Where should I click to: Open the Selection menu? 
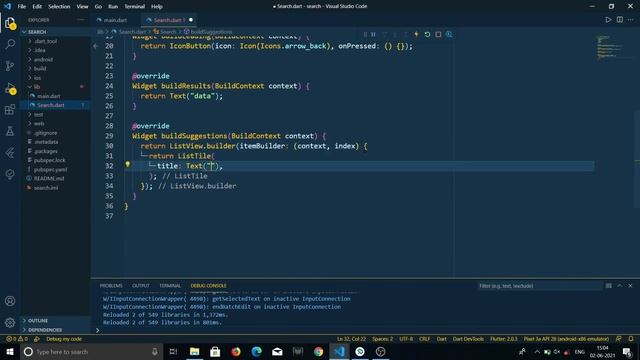pos(59,7)
